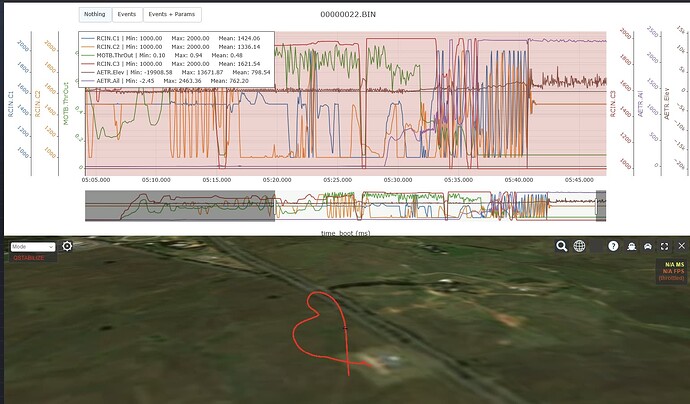Select the Events tab

point(126,15)
